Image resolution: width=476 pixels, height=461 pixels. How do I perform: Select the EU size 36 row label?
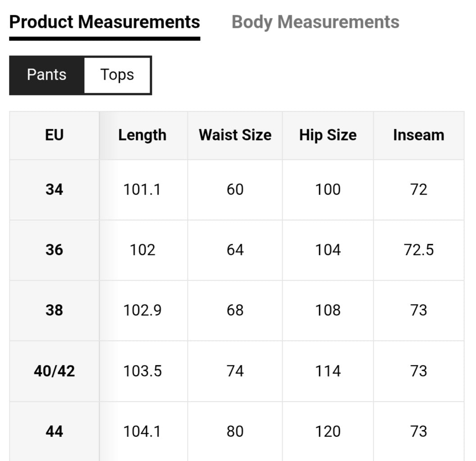(54, 250)
